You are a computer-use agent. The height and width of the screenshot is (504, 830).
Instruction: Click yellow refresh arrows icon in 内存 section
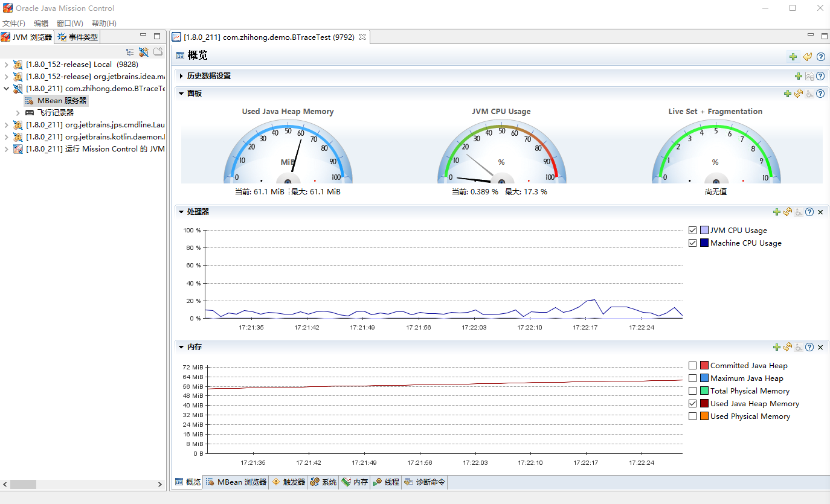[788, 347]
